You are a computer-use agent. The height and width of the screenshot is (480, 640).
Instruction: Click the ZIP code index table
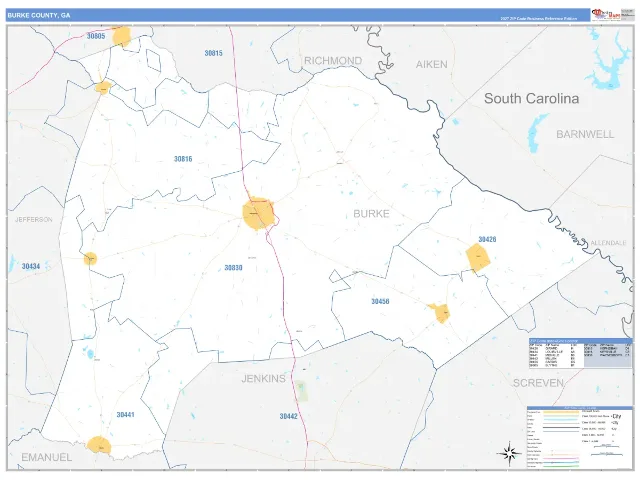pyautogui.click(x=580, y=353)
